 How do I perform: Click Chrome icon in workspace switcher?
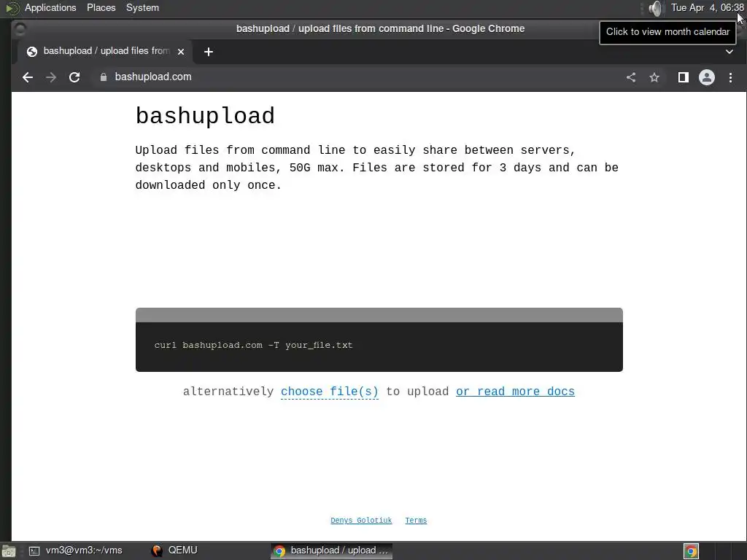pyautogui.click(x=692, y=551)
